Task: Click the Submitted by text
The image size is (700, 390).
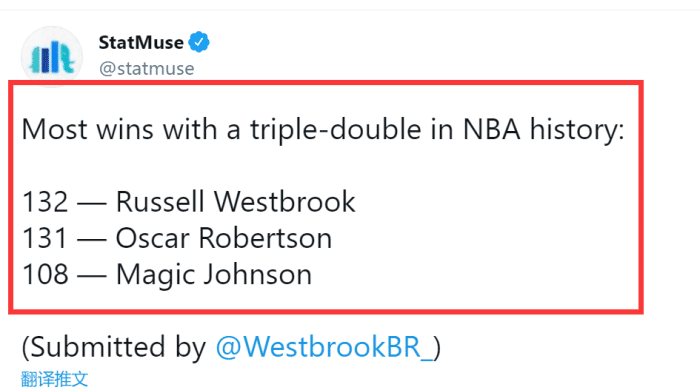Action: [x=114, y=347]
